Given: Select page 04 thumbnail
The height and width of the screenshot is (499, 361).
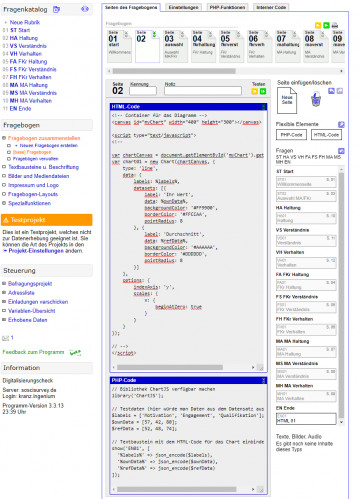Looking at the screenshot, I should pyautogui.click(x=203, y=46).
